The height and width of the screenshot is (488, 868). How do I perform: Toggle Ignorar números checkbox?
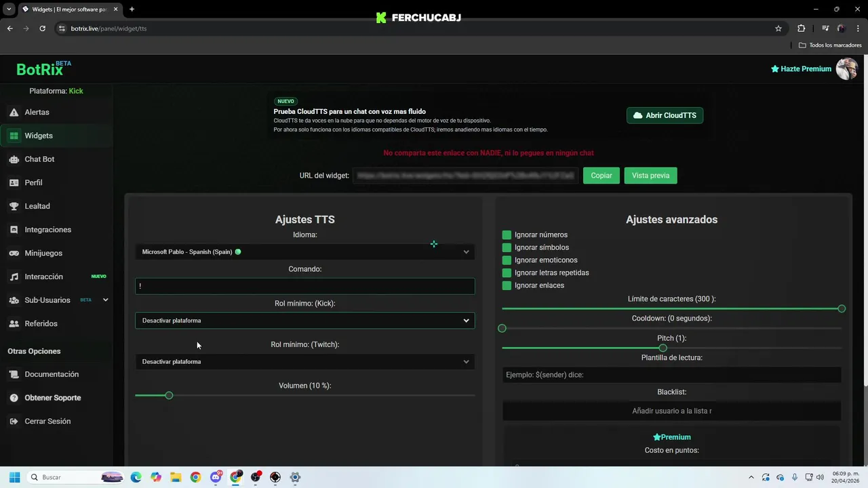tap(507, 235)
